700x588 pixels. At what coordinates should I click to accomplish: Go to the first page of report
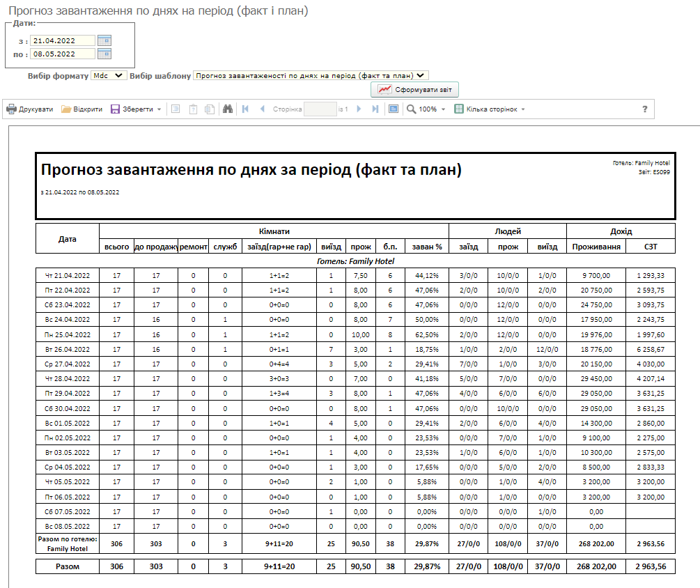click(245, 109)
